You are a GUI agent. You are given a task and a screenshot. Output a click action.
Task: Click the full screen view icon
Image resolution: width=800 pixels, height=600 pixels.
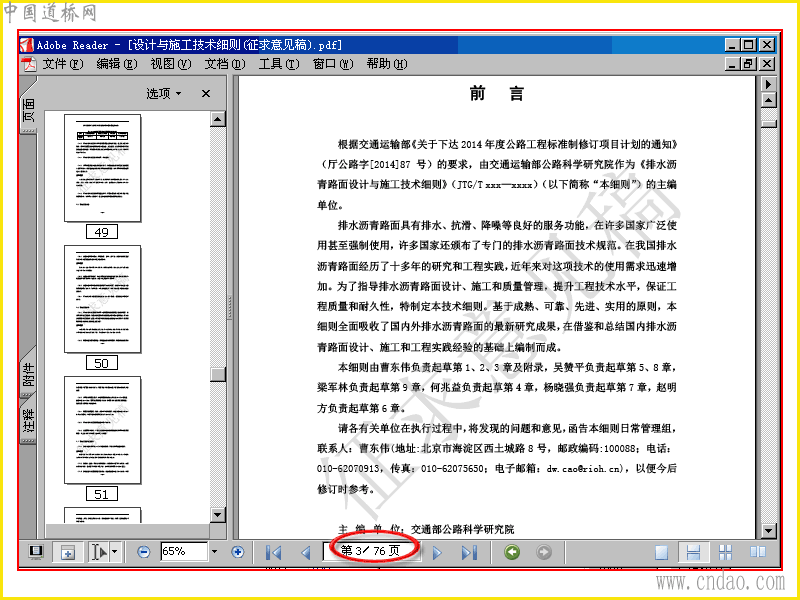click(36, 552)
